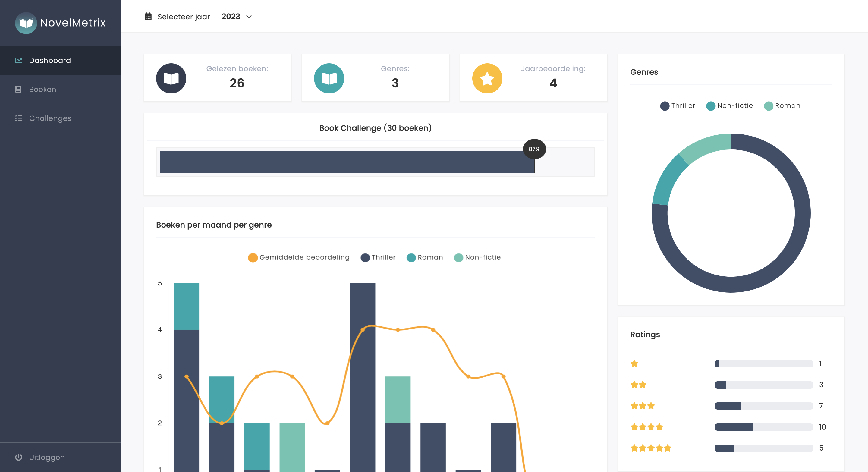The width and height of the screenshot is (868, 472).
Task: Click the four-star rating row stars
Action: [646, 427]
